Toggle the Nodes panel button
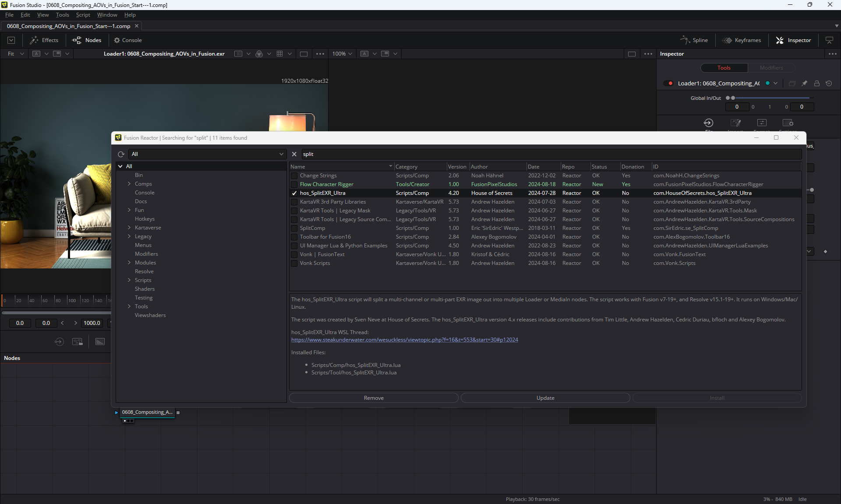 pos(87,40)
